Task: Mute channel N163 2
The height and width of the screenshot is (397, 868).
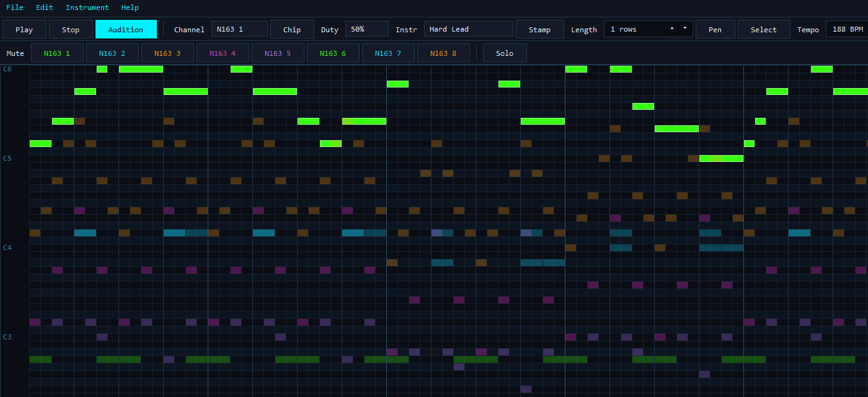Action: tap(112, 53)
